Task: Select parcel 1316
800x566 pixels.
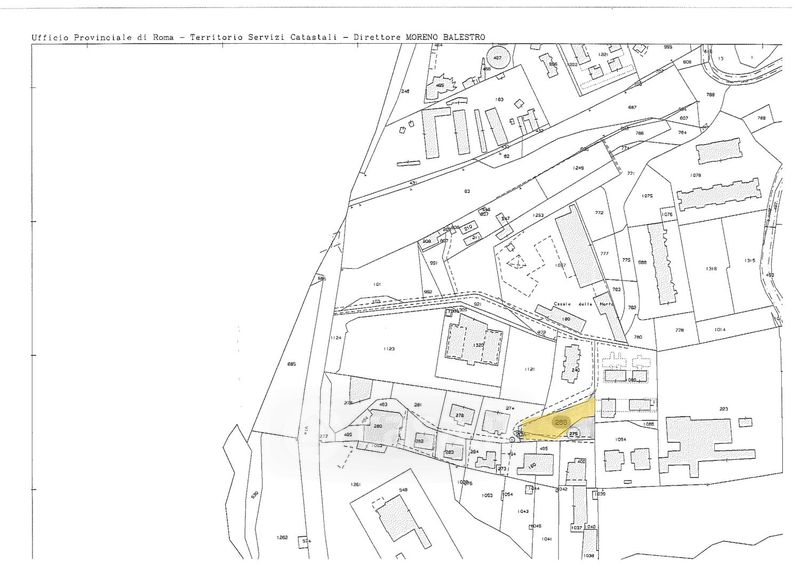Action: pos(711,269)
